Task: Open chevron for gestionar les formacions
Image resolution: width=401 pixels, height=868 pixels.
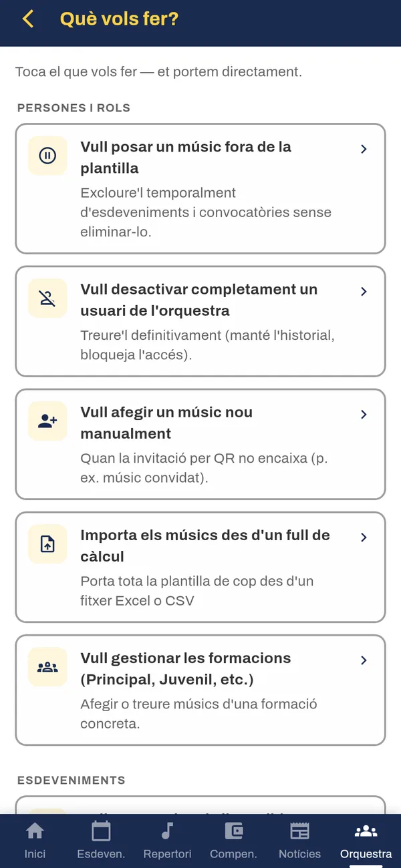Action: coord(364,660)
